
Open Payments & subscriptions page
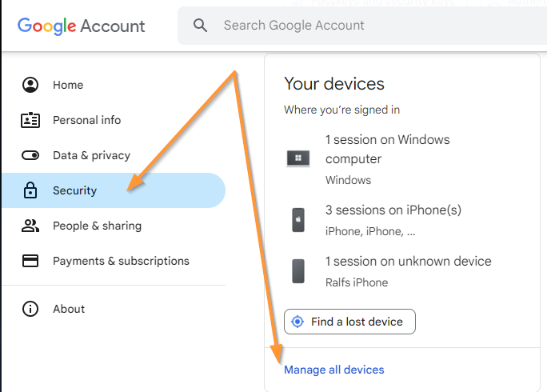(x=121, y=261)
